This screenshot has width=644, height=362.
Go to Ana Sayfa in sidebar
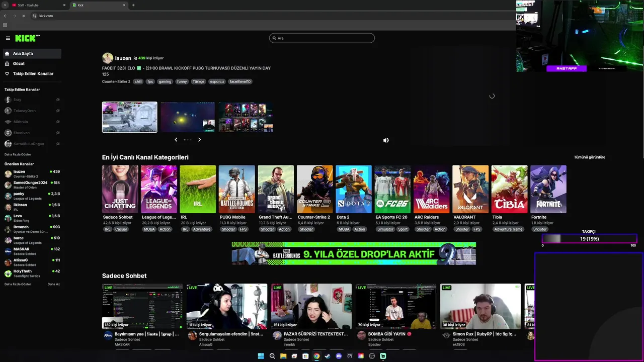point(32,53)
